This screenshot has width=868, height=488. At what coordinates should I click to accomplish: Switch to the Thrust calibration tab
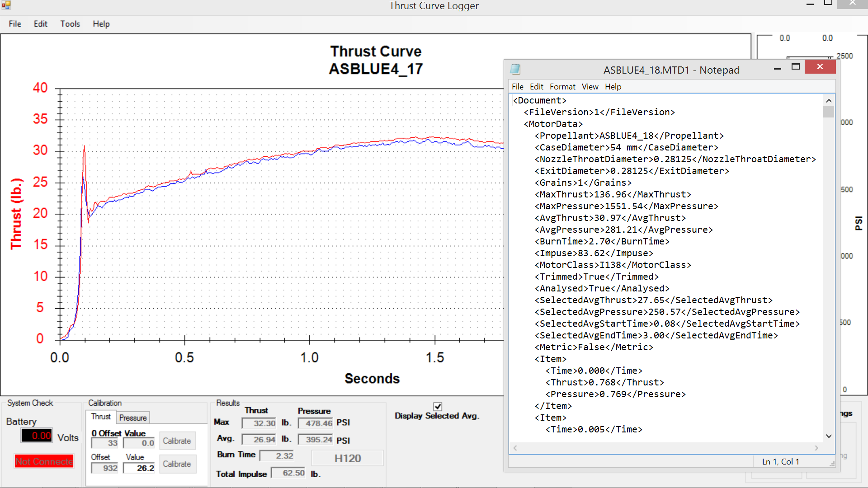coord(101,417)
